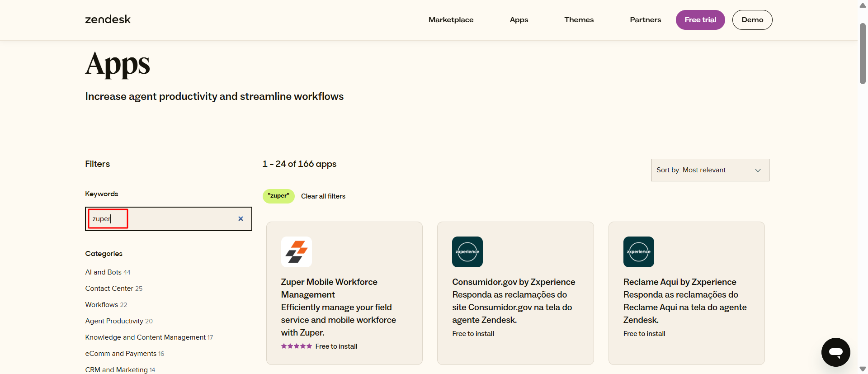Open the Apps menu item

(x=519, y=20)
